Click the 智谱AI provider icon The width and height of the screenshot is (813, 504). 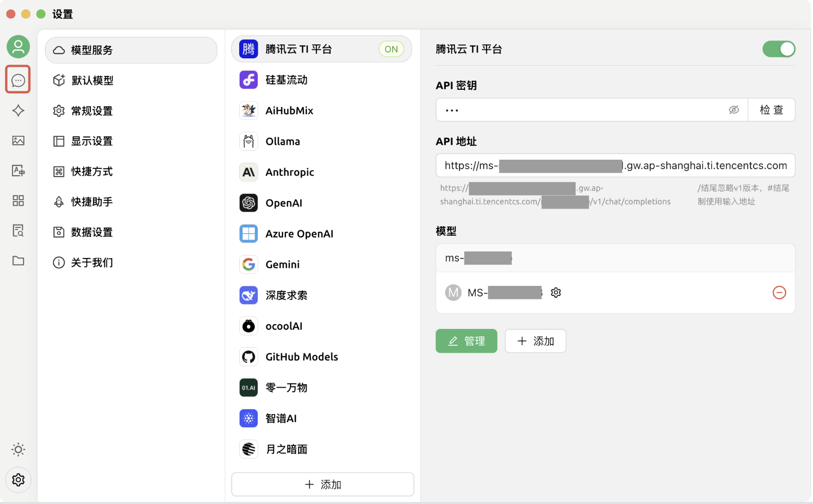tap(249, 418)
